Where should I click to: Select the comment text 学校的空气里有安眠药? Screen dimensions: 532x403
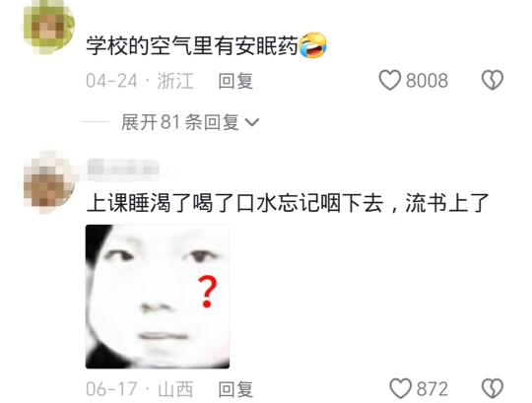click(192, 45)
